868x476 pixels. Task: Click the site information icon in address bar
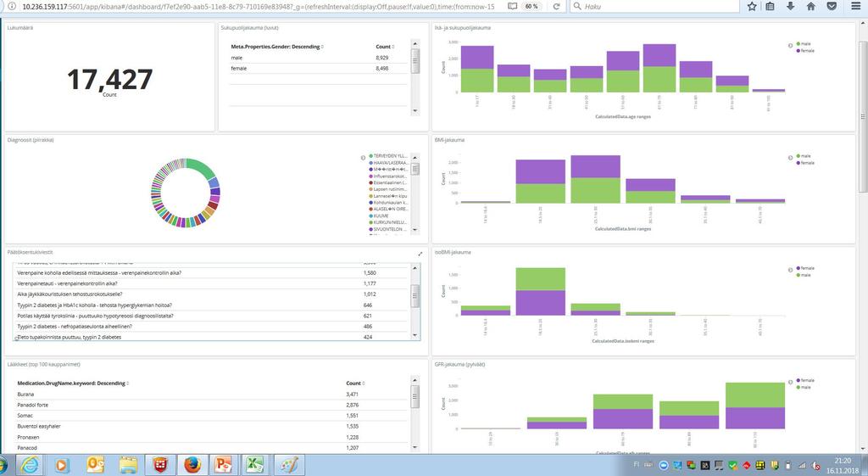pos(12,6)
